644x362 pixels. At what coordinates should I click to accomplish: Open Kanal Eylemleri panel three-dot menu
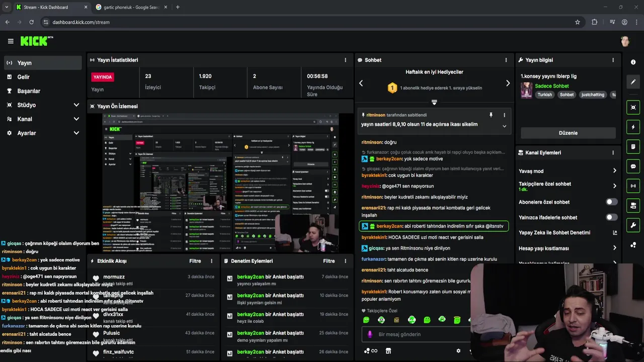(613, 152)
